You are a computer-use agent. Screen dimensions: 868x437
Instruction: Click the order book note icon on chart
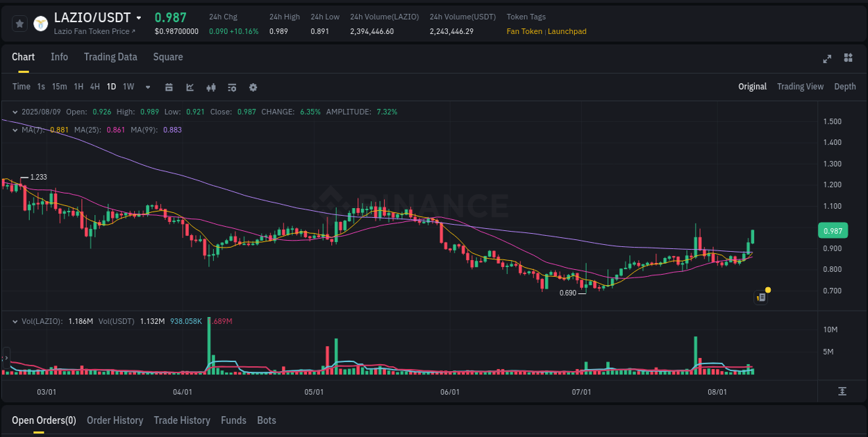[x=760, y=297]
